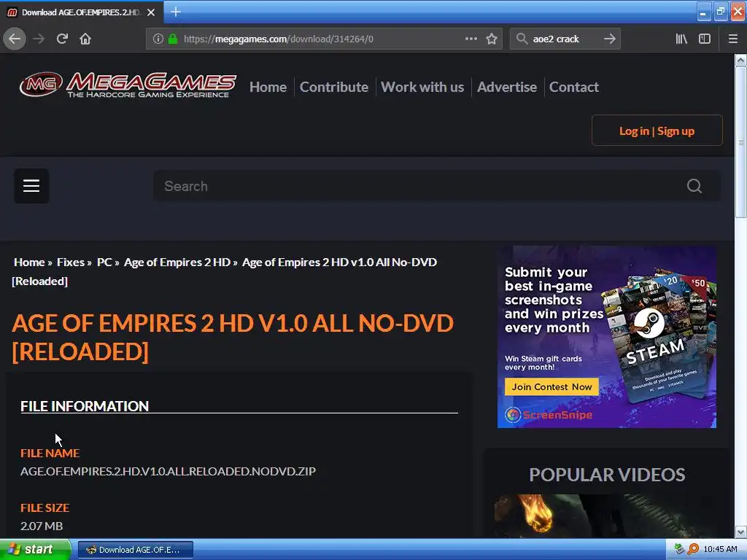The width and height of the screenshot is (747, 560).
Task: Click the POPULAR VIDEOS heading
Action: click(x=607, y=475)
